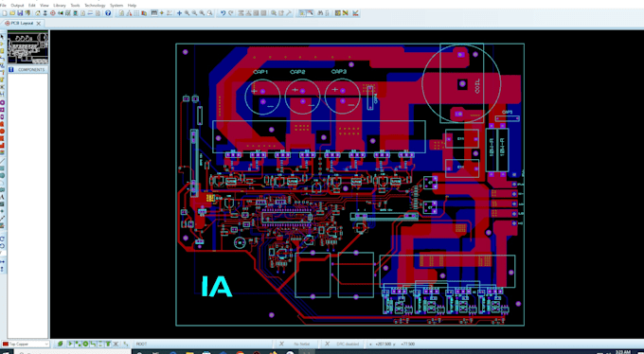Click the Block Rotate icon
This screenshot has height=354, width=644.
tap(257, 13)
